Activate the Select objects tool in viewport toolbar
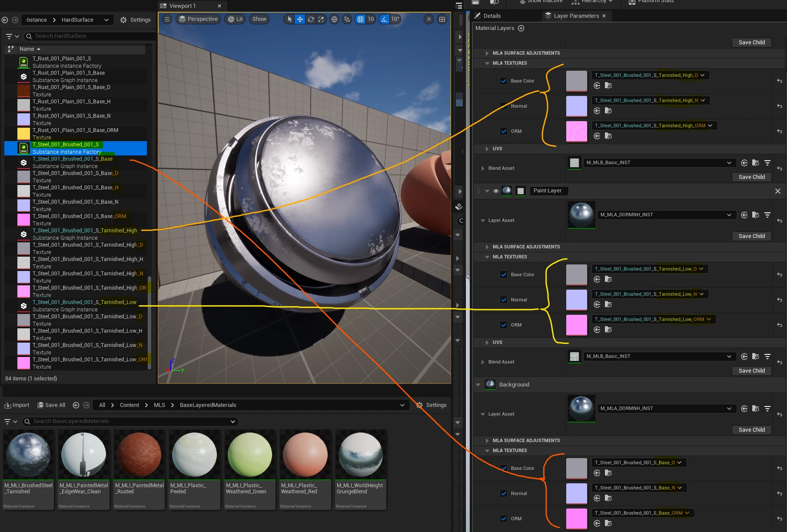 point(290,19)
